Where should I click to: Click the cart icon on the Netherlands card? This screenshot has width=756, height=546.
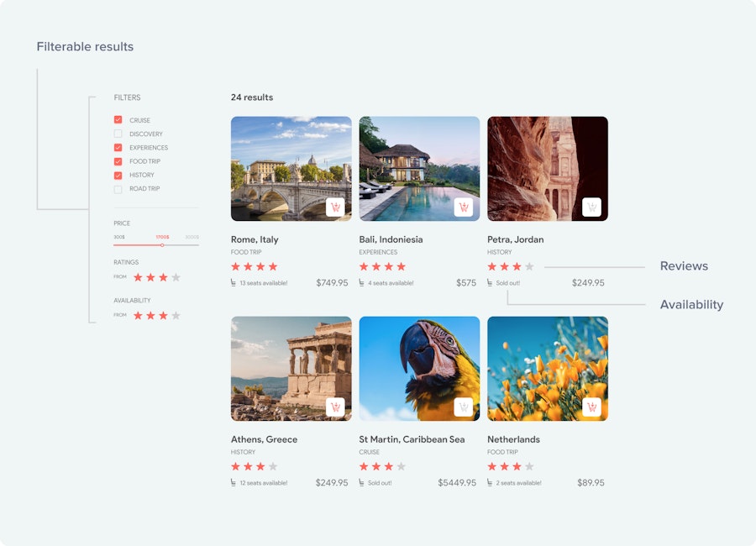click(x=592, y=407)
